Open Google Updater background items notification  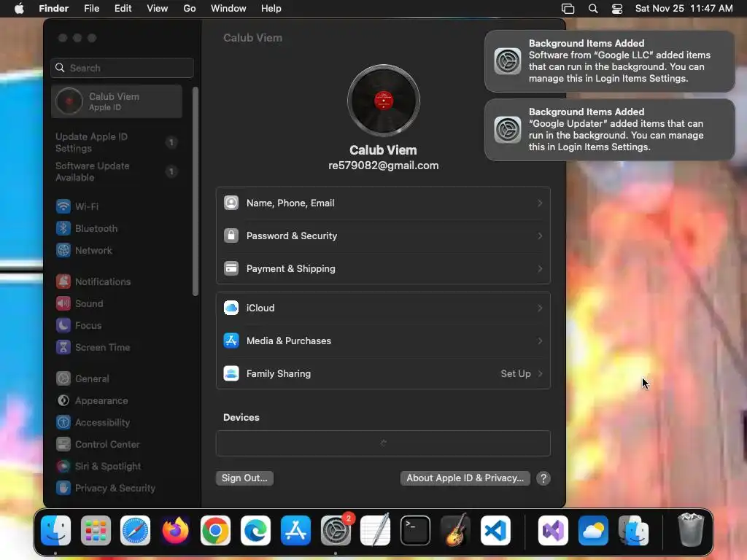[609, 130]
